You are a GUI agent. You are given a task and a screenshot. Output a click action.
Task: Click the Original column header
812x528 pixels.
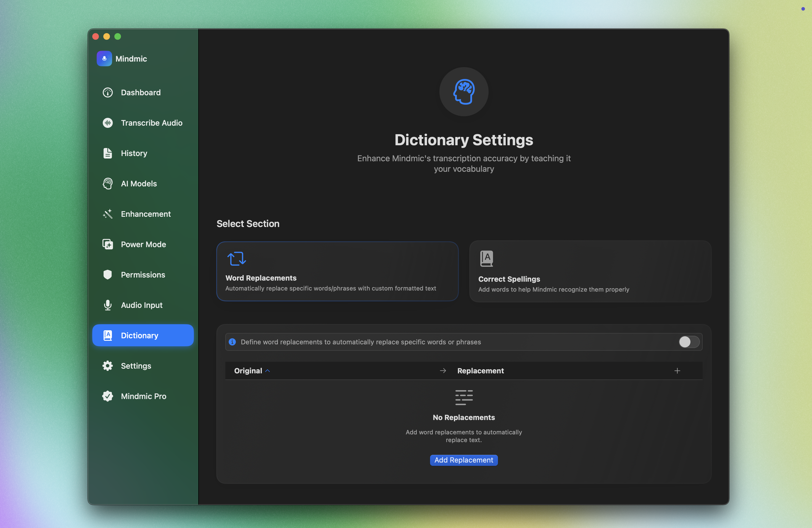(248, 371)
